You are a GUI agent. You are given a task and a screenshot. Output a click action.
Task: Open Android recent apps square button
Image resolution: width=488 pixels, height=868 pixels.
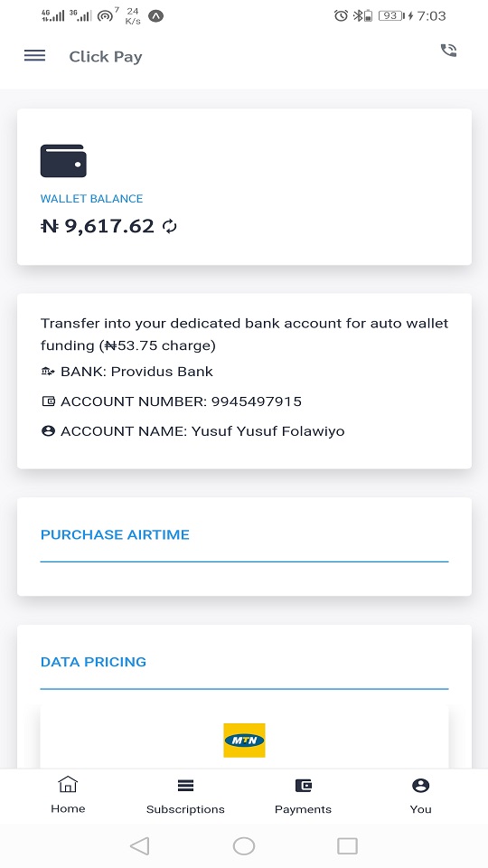347,846
